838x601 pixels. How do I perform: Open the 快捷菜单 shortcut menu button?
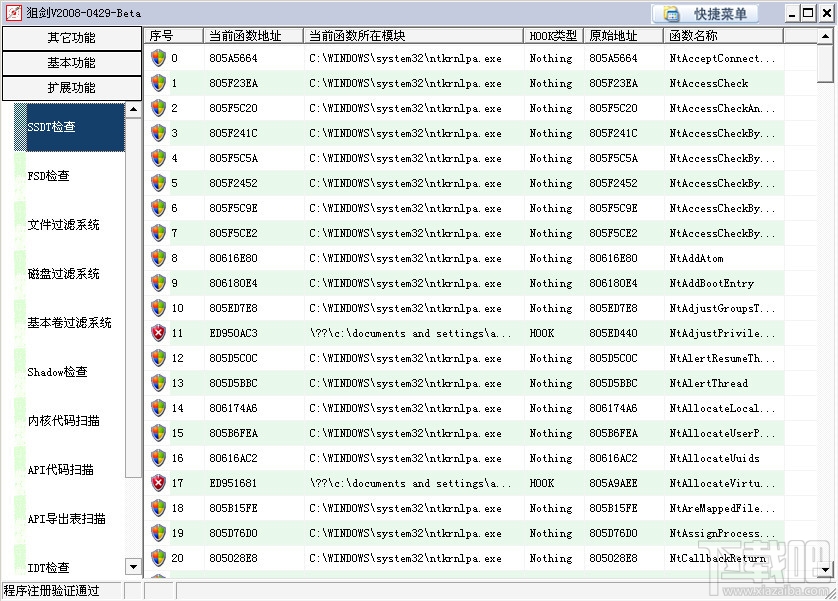click(x=705, y=14)
